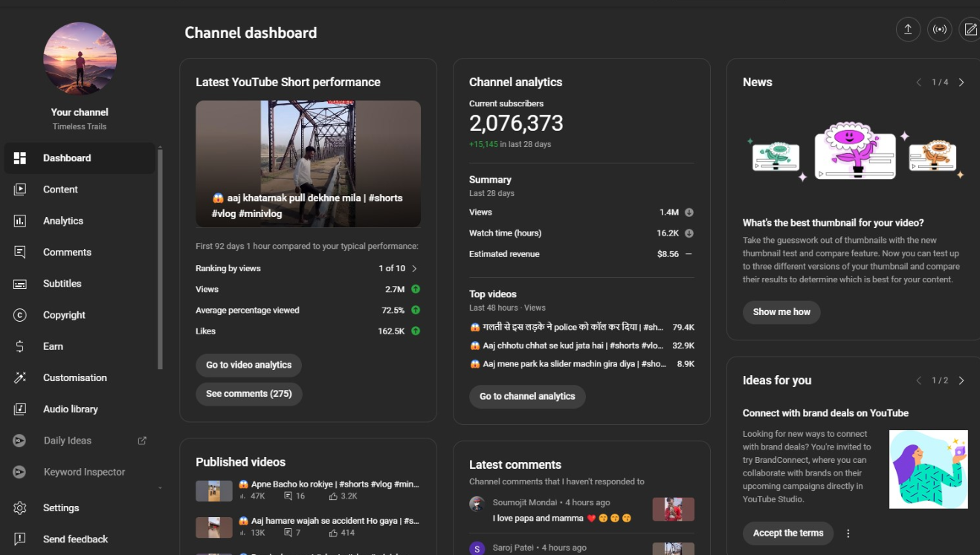The height and width of the screenshot is (555, 980).
Task: Click Estimated revenue $8.56 value
Action: [x=668, y=254]
